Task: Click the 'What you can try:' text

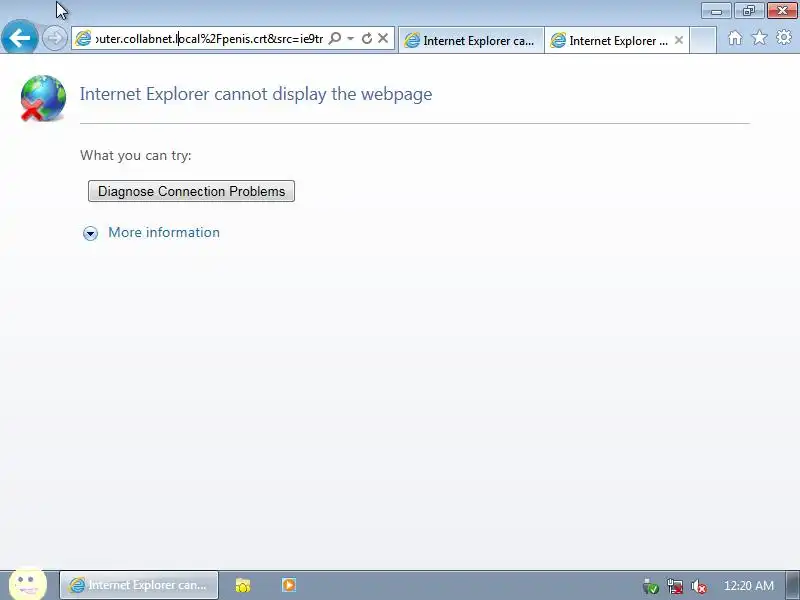Action: (x=136, y=155)
